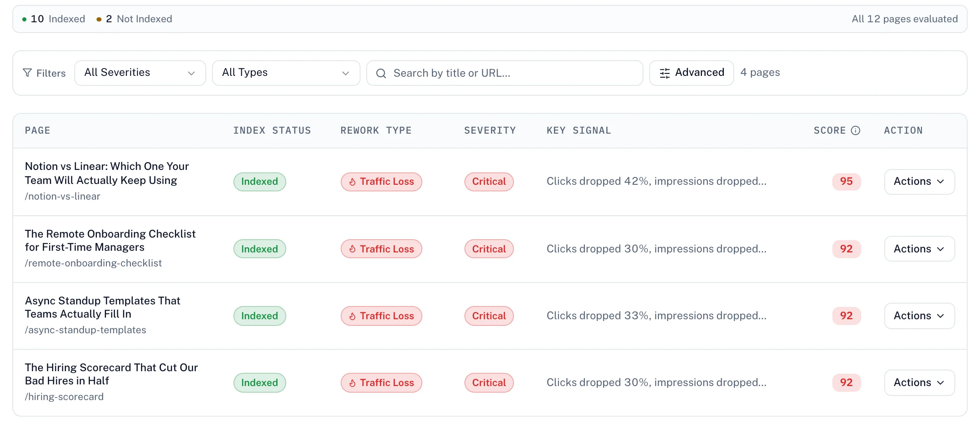Open the Notion vs Linear page title
The image size is (980, 424).
pos(107,173)
